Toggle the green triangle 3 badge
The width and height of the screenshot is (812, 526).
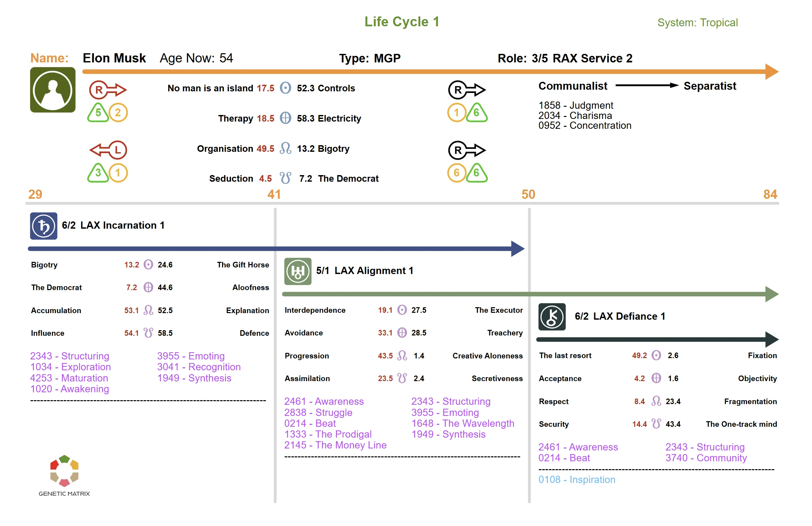point(98,172)
